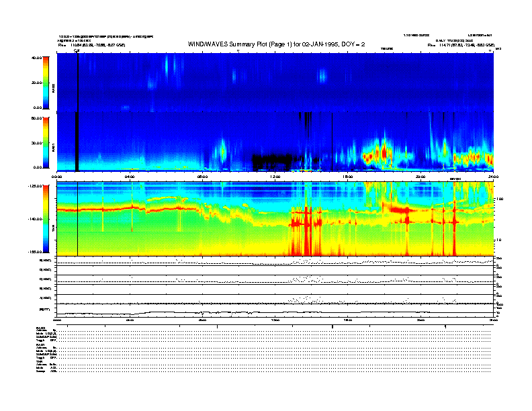Image resolution: width=532 pixels, height=411 pixels.
Task: Click the RAD2 vertical axis label
Action: coord(53,89)
